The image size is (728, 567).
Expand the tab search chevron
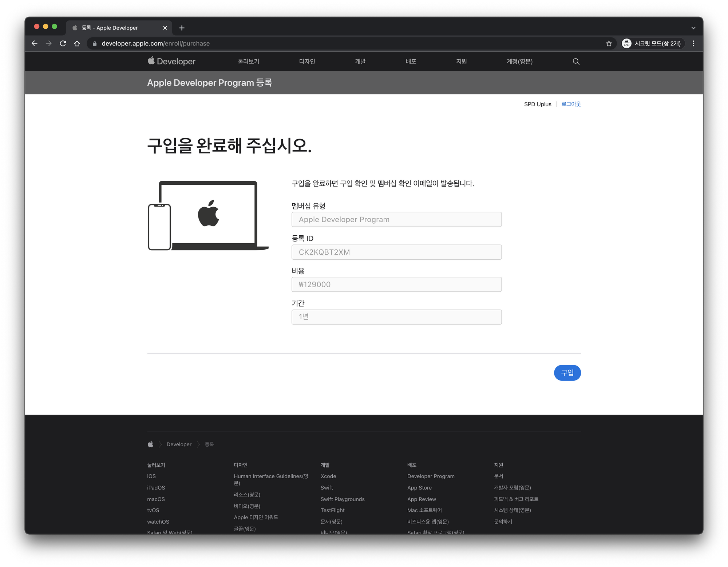(x=693, y=28)
